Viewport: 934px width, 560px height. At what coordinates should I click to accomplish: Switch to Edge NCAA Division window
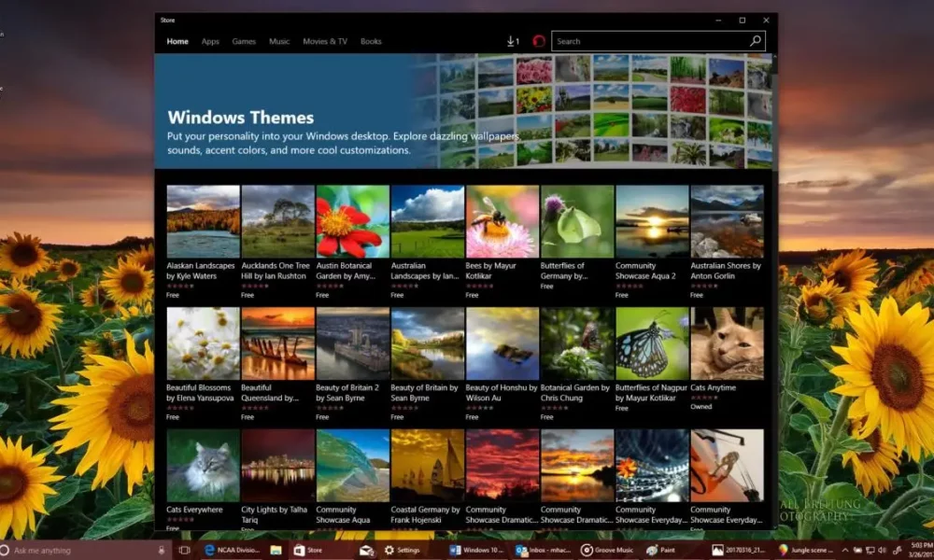(x=233, y=550)
